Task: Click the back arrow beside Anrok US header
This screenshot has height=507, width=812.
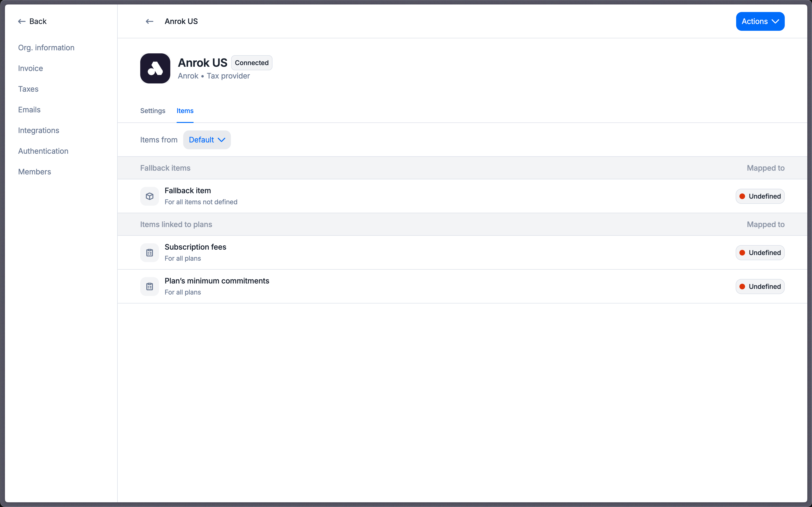Action: [x=149, y=21]
